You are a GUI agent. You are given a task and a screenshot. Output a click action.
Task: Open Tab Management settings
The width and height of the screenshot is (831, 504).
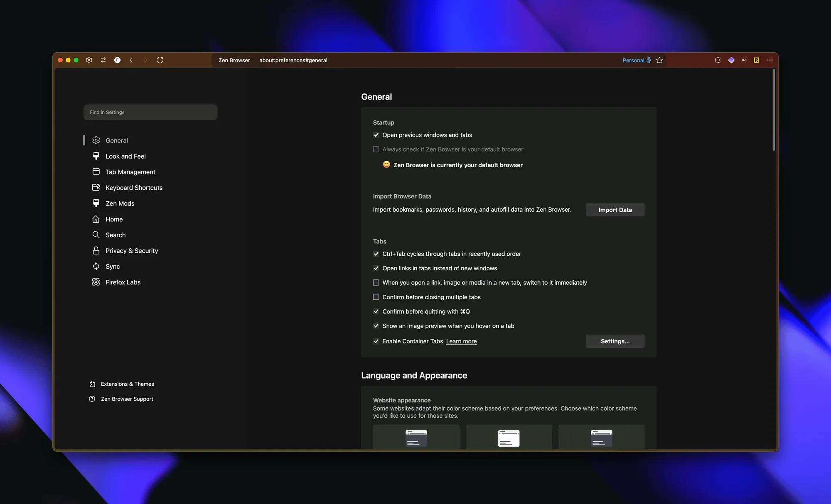(x=130, y=172)
